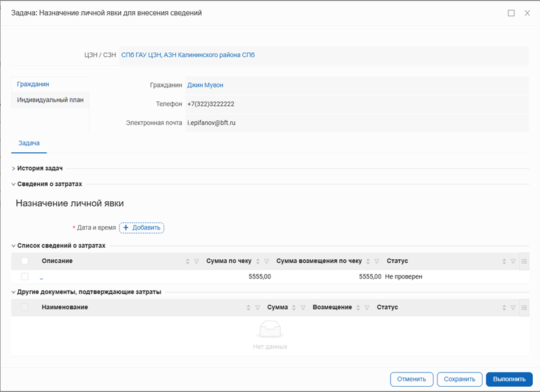540x392 pixels.
Task: Collapse the Сведения о затратах section
Action: (14, 184)
